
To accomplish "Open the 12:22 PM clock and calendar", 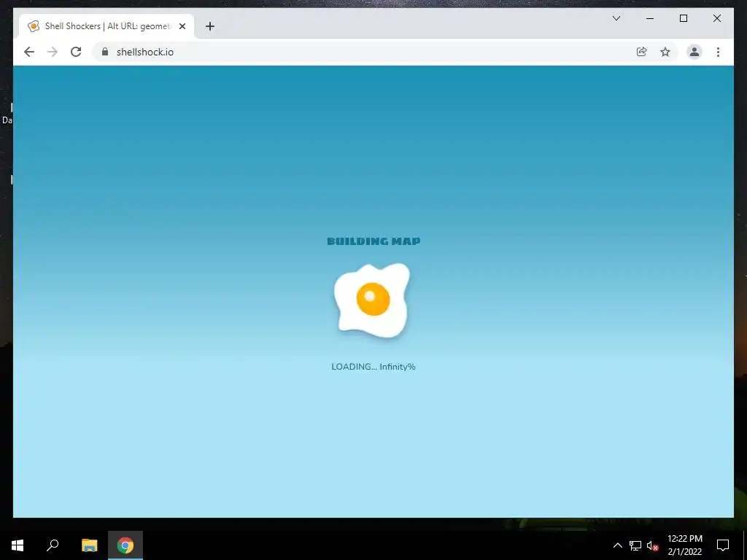I will [684, 545].
